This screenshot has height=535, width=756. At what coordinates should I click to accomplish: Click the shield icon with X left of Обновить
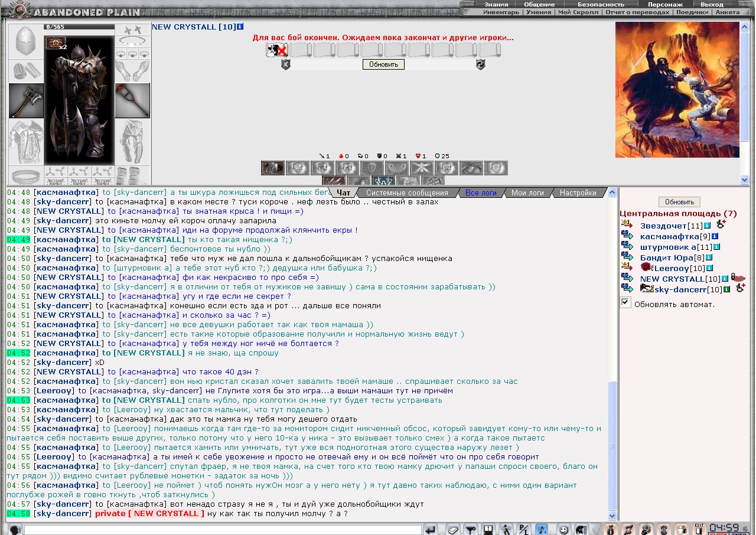click(x=286, y=64)
